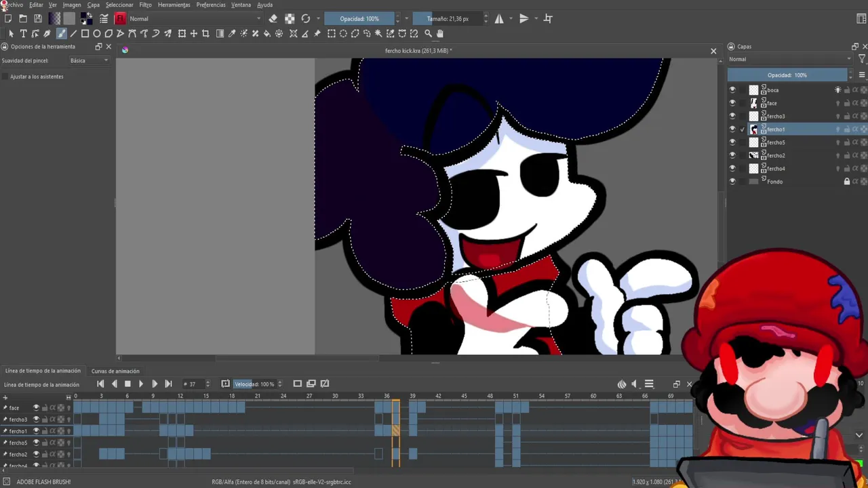Select the ellipse shape tool

tap(97, 33)
